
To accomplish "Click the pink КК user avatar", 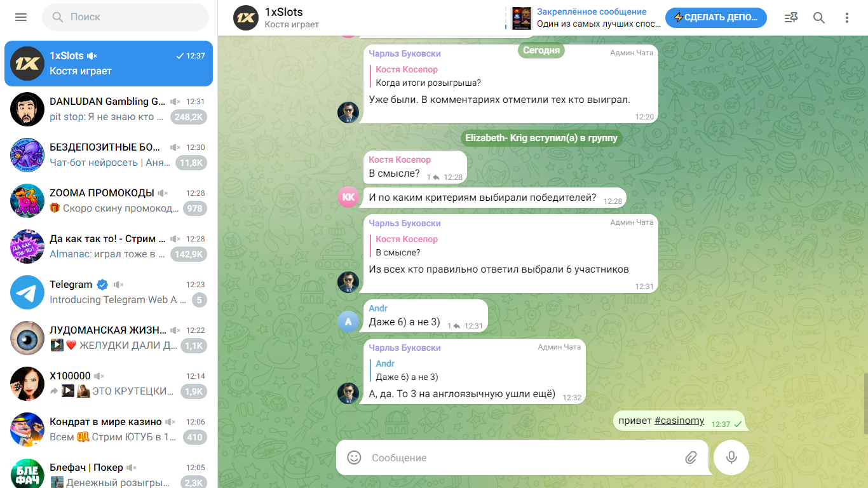I will [x=348, y=197].
